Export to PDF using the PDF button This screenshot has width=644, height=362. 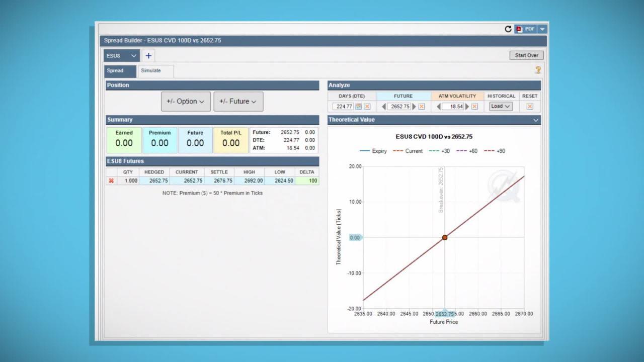coord(526,29)
